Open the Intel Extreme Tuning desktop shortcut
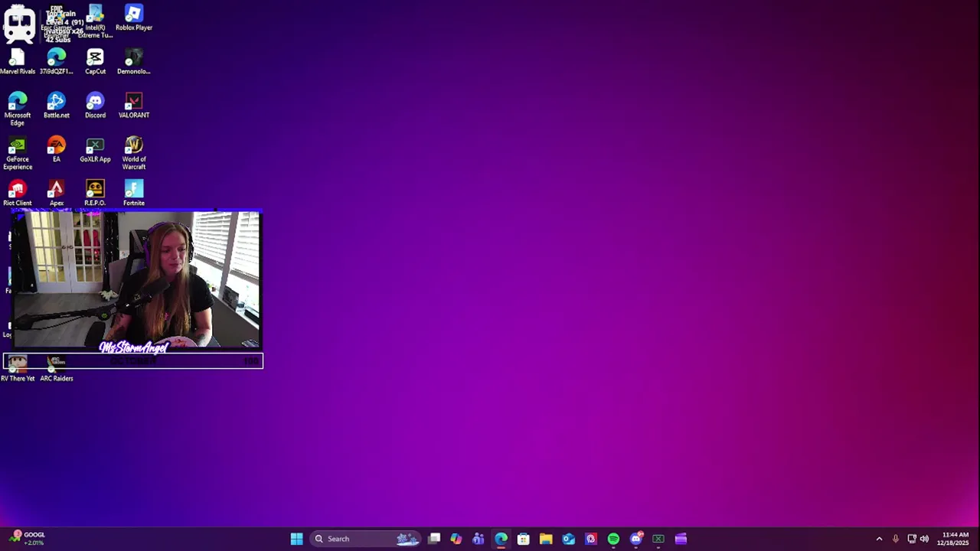 pyautogui.click(x=95, y=21)
